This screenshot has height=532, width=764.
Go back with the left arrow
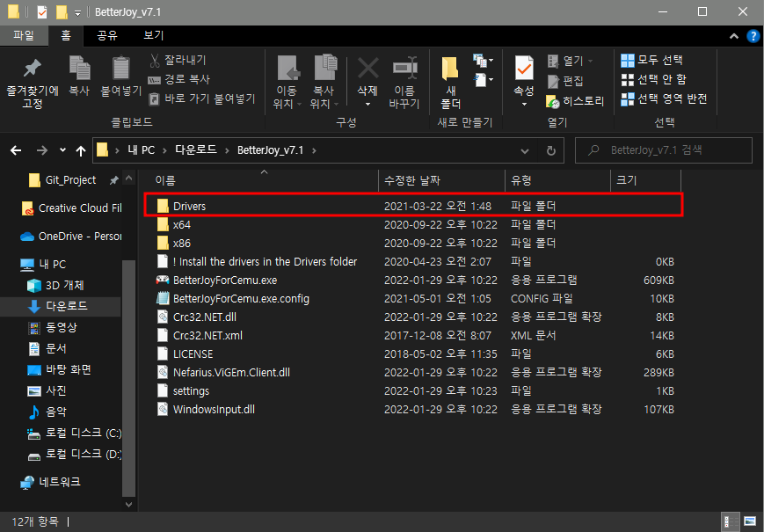click(16, 150)
